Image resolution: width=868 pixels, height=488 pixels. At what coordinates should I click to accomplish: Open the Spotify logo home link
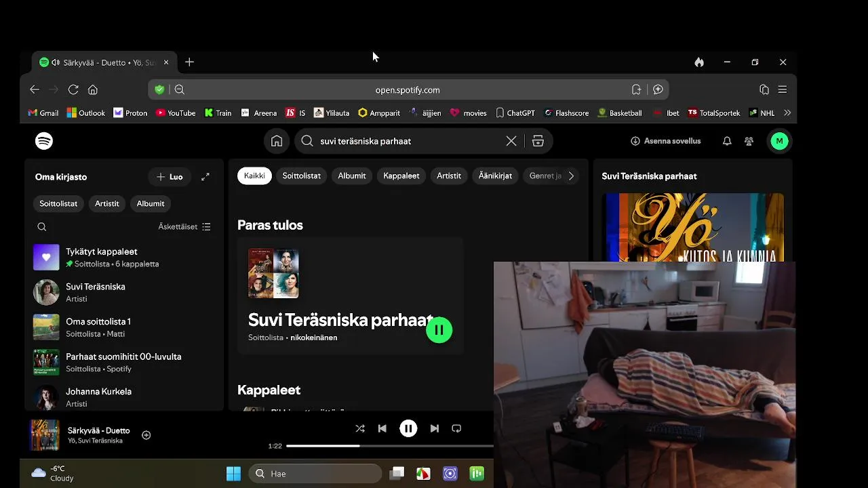(x=44, y=141)
